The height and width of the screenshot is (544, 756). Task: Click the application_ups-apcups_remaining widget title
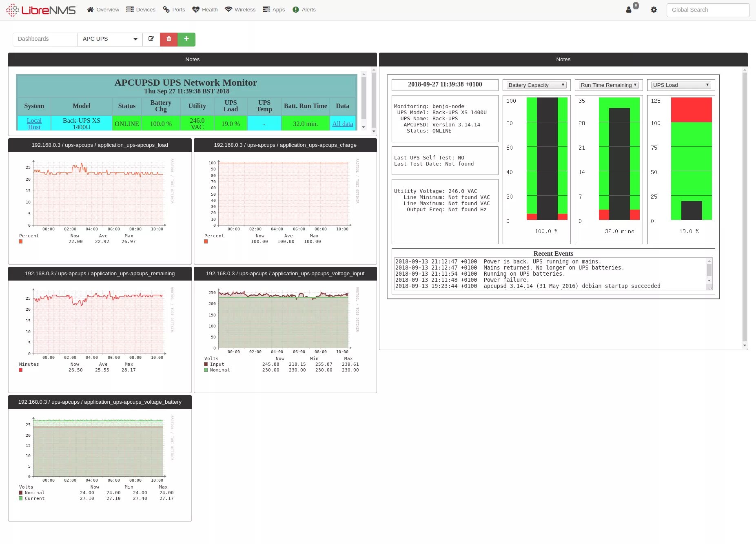(x=100, y=274)
